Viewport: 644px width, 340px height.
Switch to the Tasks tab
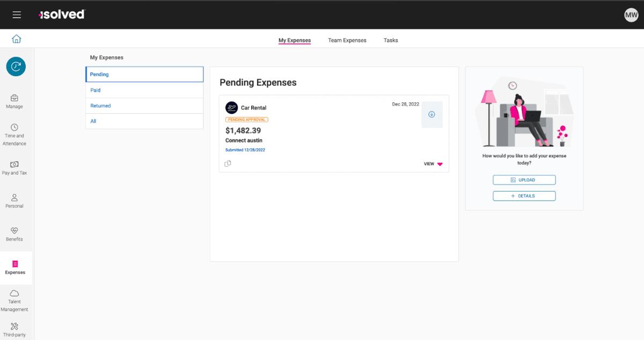[x=390, y=40]
